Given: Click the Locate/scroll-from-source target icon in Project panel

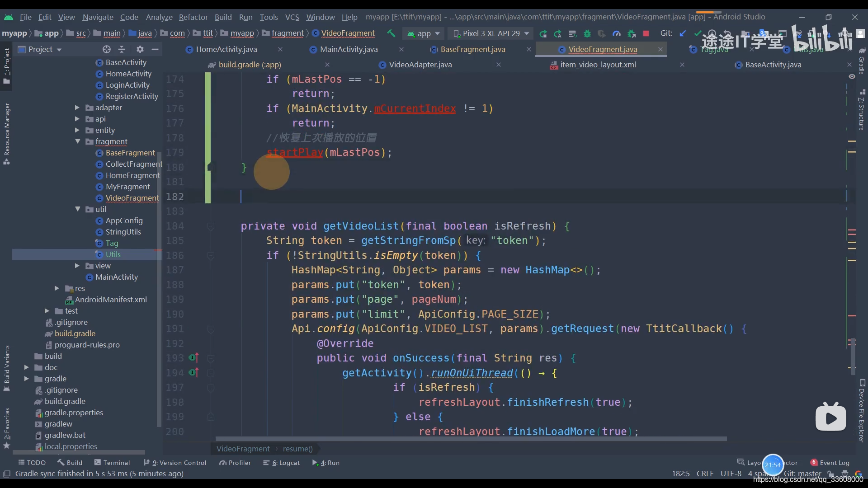Looking at the screenshot, I should [106, 49].
